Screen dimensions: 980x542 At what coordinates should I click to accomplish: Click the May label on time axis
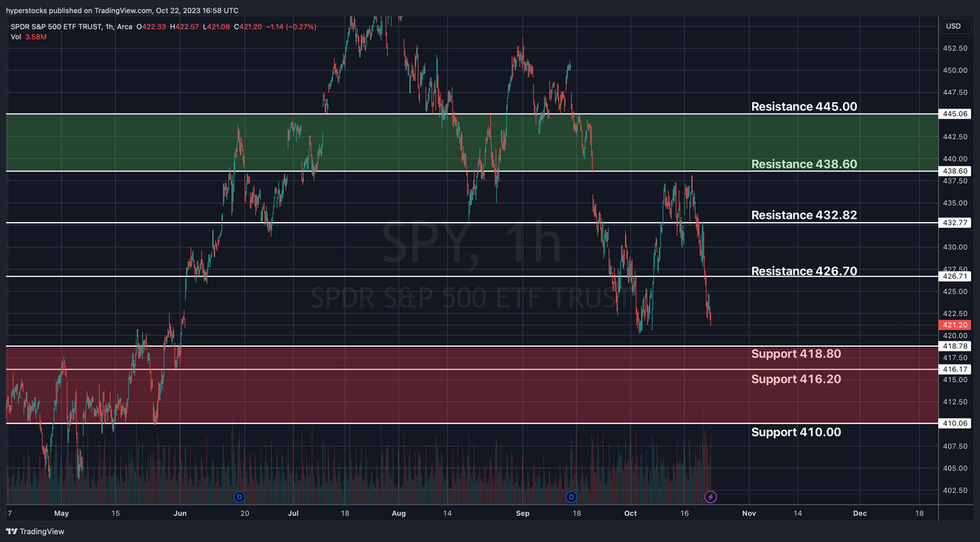63,513
